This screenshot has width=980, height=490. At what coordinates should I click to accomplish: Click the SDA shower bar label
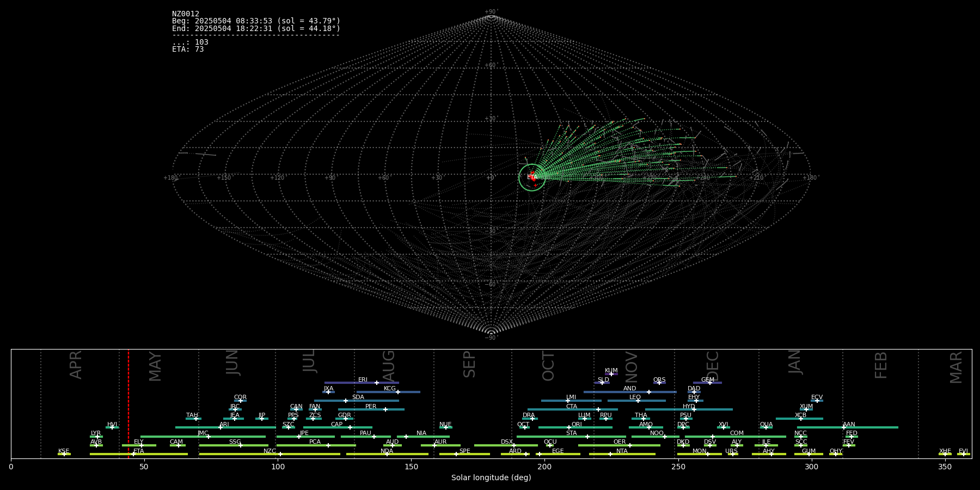coord(358,397)
